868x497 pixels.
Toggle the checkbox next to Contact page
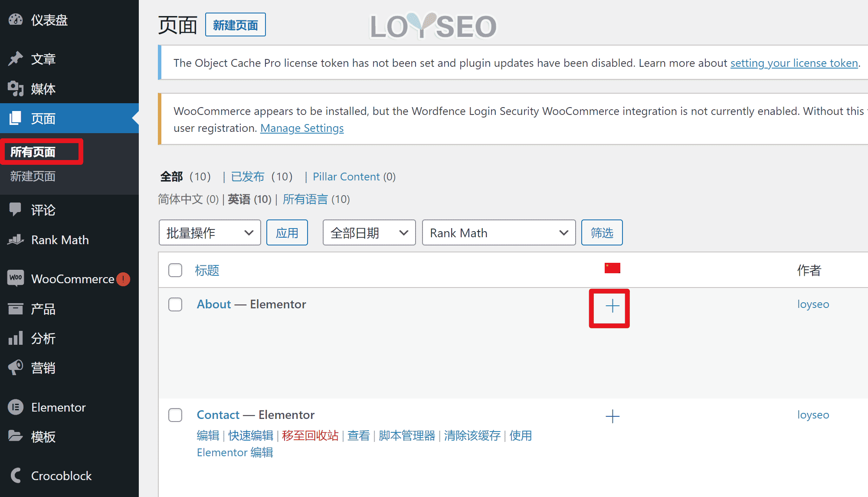176,415
